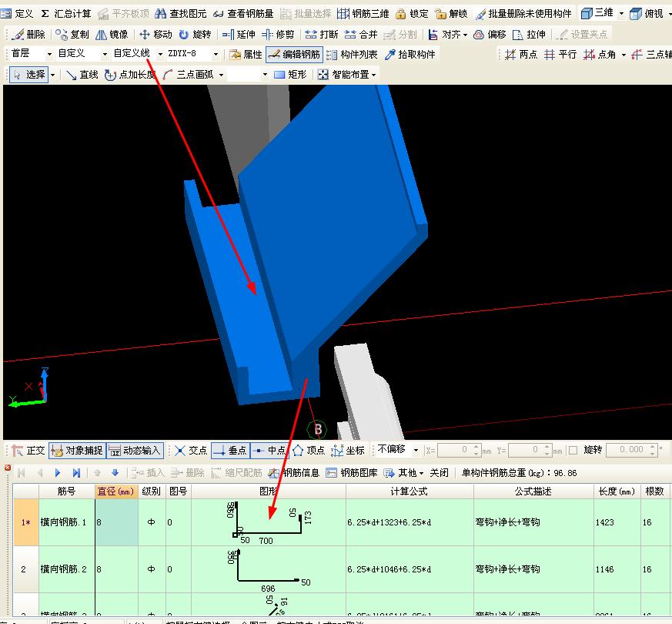672x624 pixels.
Task: Select the 延伸 extend tool
Action: 239,35
